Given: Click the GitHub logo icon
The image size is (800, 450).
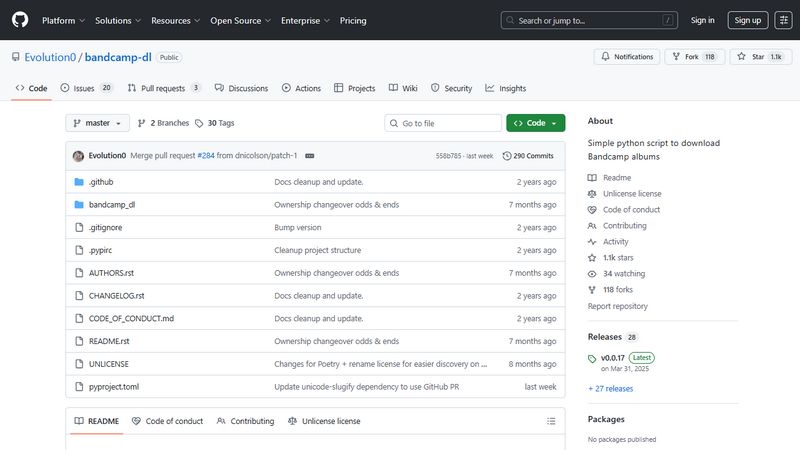Looking at the screenshot, I should click(20, 20).
